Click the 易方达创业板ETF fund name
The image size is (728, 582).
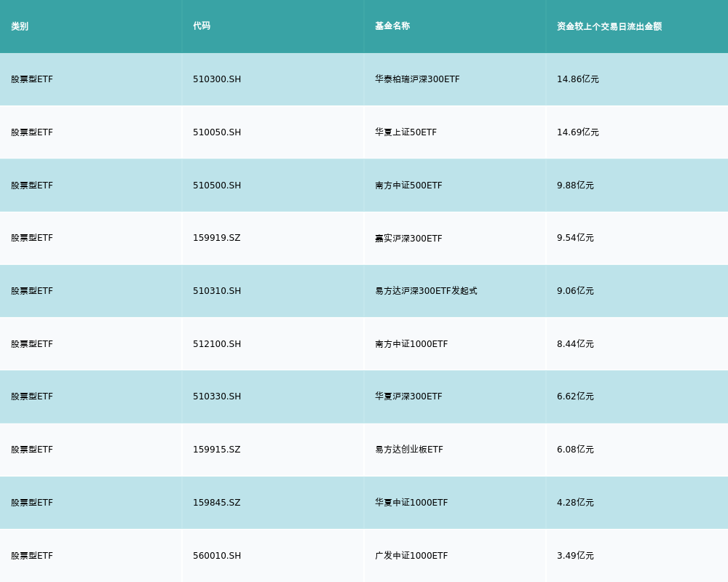coord(409,450)
